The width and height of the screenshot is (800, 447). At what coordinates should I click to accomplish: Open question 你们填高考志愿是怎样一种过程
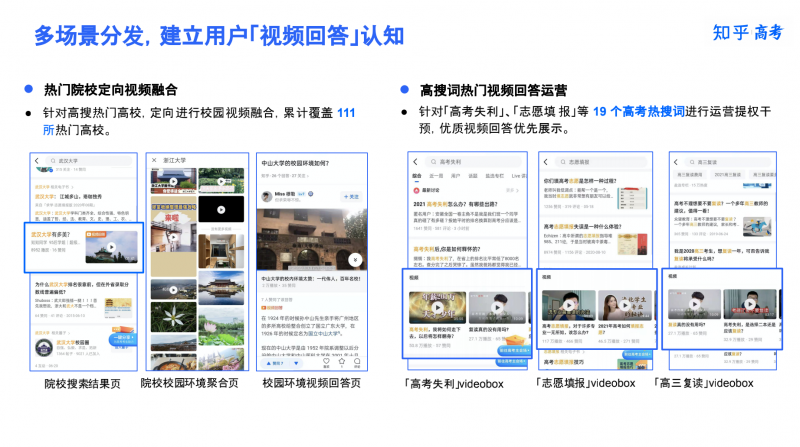tap(580, 181)
